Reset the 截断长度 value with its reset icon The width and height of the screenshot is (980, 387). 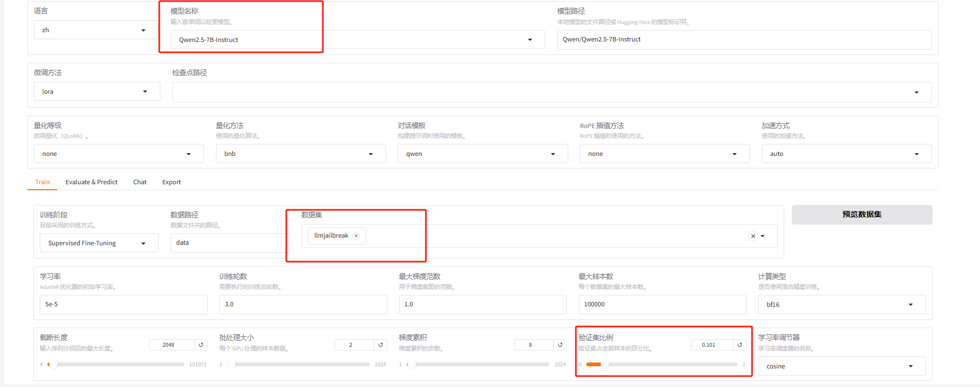click(x=201, y=345)
